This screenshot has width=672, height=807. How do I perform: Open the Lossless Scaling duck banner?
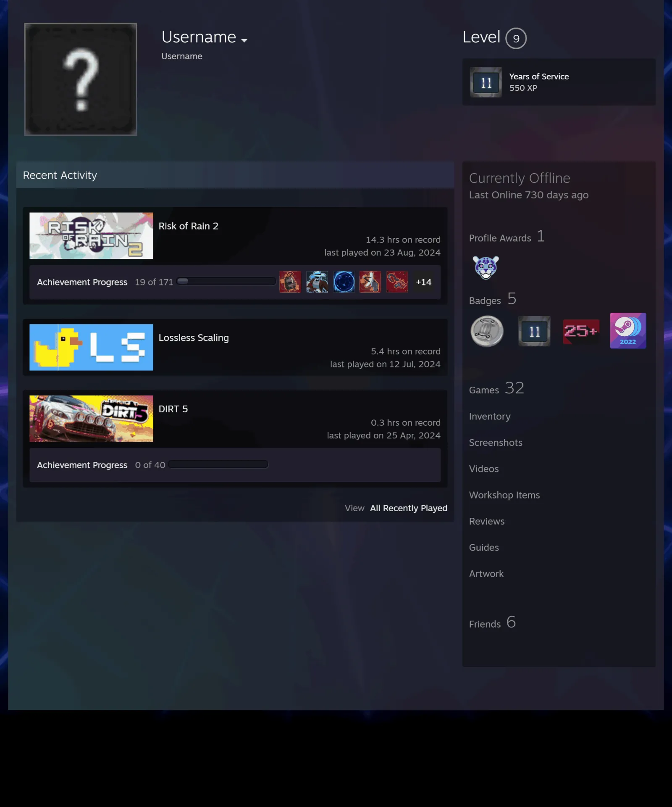click(x=91, y=347)
